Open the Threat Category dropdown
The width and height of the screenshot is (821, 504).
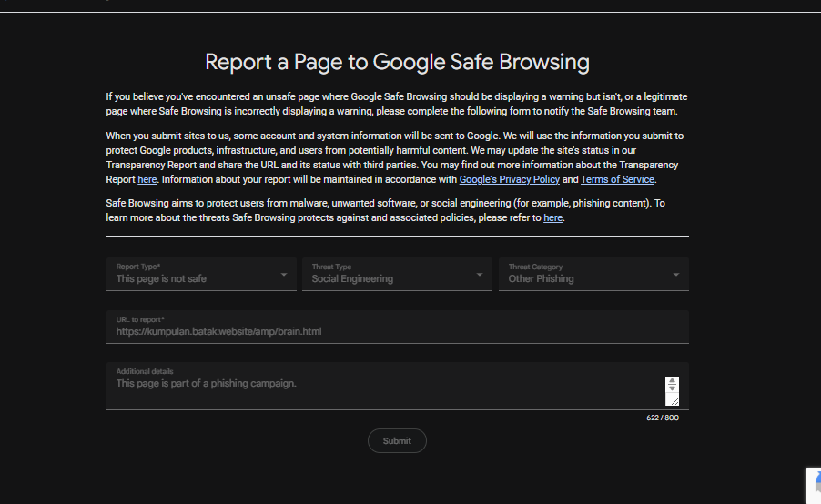593,274
